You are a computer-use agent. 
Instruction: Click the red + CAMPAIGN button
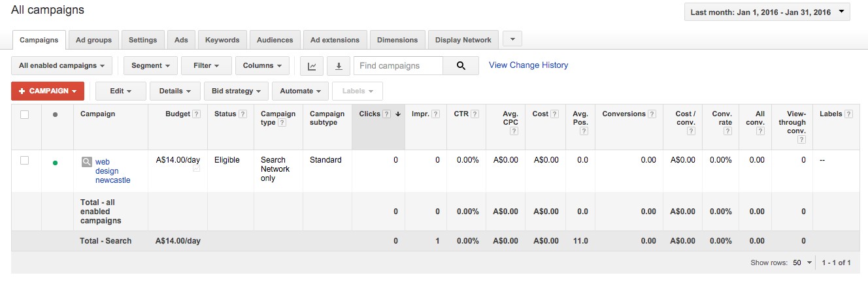(x=48, y=91)
